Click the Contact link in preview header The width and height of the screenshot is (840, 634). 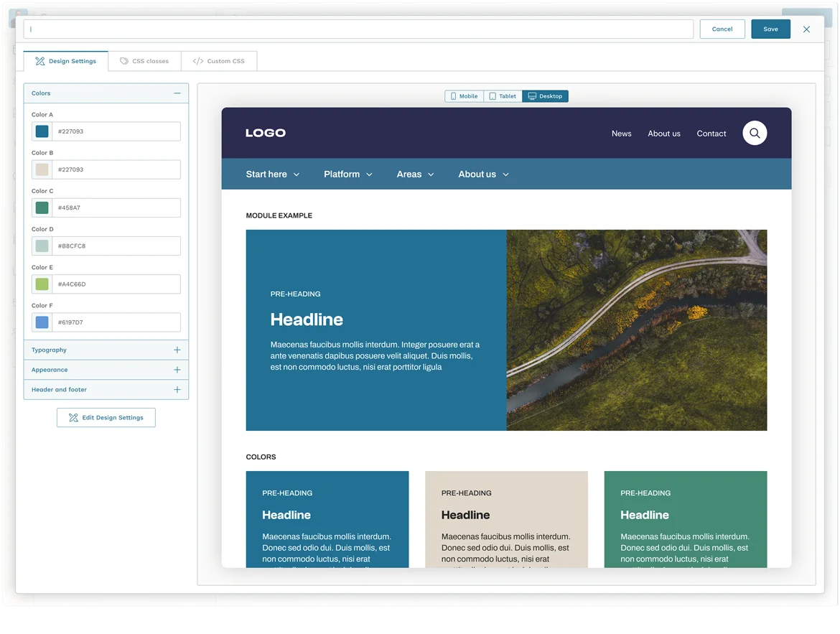pos(711,134)
